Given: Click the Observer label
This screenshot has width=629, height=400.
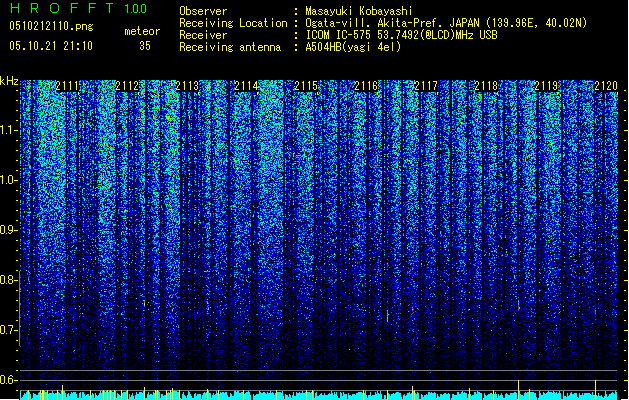Looking at the screenshot, I should 203,11.
